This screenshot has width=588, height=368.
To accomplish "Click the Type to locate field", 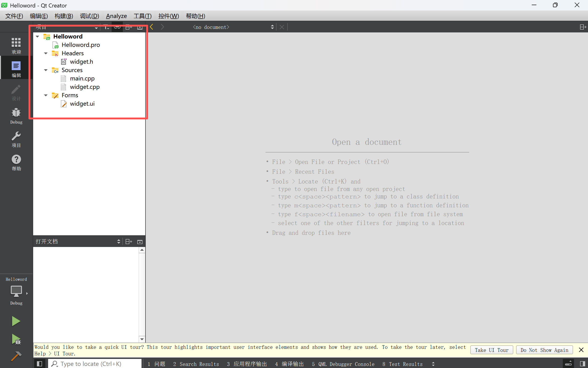I will [95, 364].
